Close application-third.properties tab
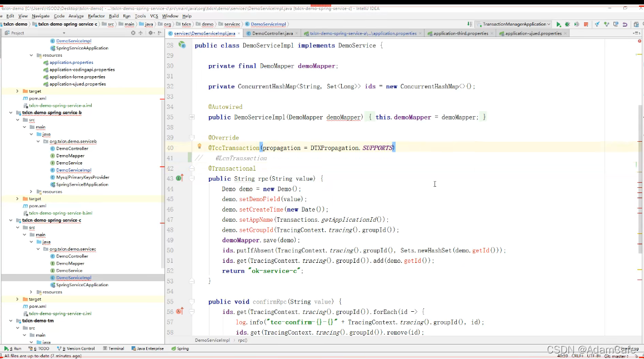Screen dimensions: 644x359 (x=492, y=34)
